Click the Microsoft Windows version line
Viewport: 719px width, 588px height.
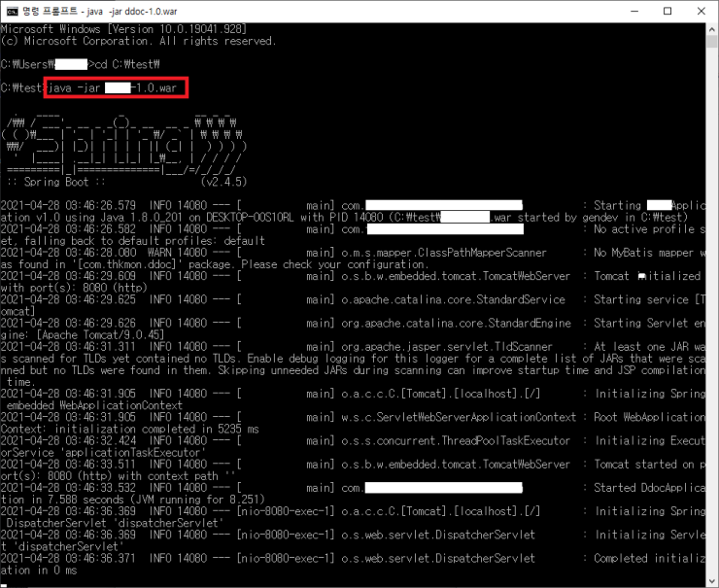(126, 29)
